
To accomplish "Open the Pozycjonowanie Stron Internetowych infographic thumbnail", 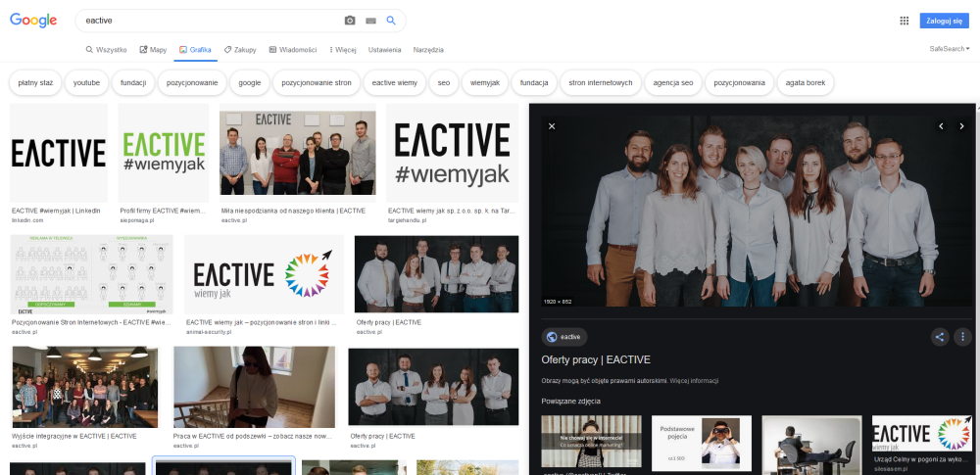I will tap(91, 274).
